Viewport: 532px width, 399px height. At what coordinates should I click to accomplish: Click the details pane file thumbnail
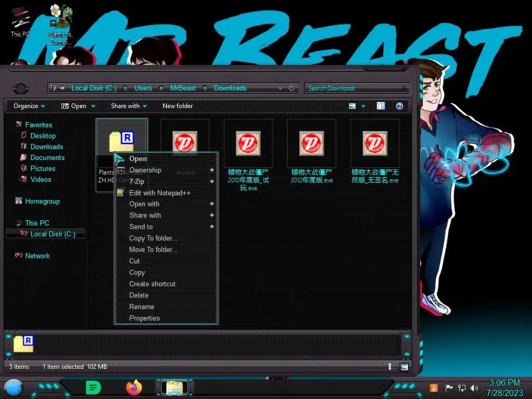(x=23, y=343)
